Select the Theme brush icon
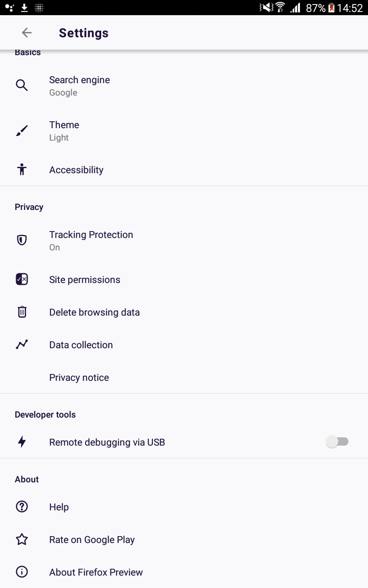This screenshot has width=368, height=588. tap(22, 130)
